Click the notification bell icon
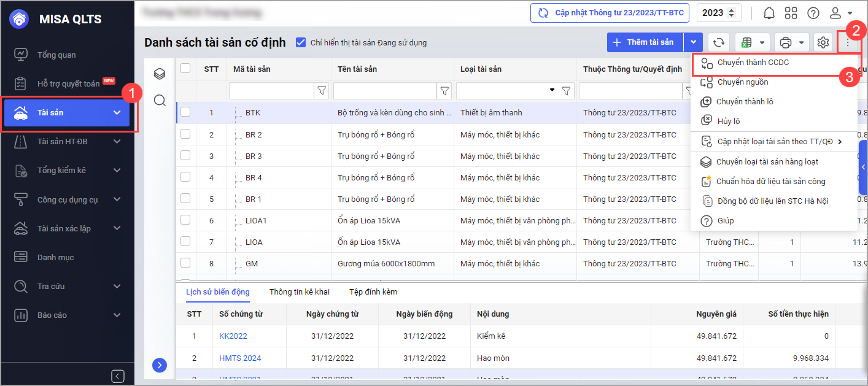This screenshot has height=386, width=868. (x=769, y=13)
